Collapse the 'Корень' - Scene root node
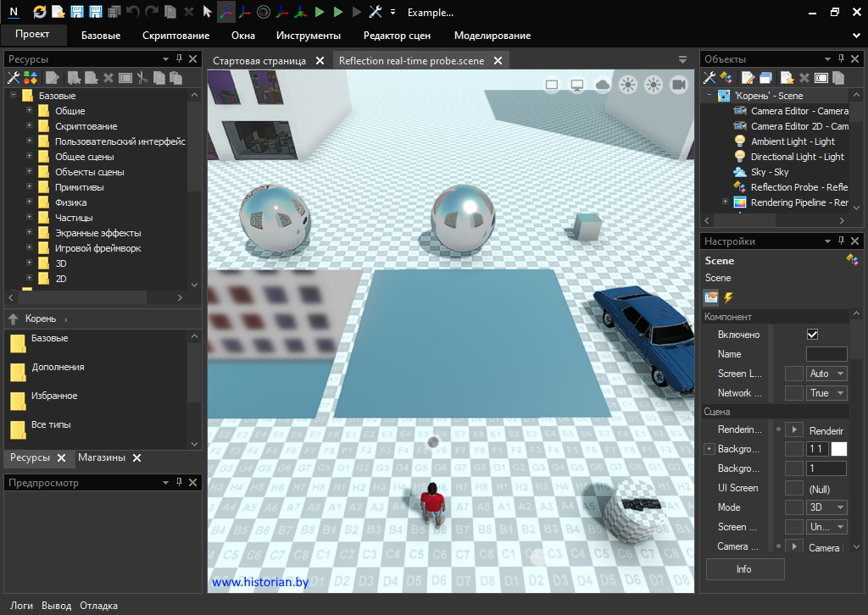This screenshot has width=868, height=615. (709, 96)
